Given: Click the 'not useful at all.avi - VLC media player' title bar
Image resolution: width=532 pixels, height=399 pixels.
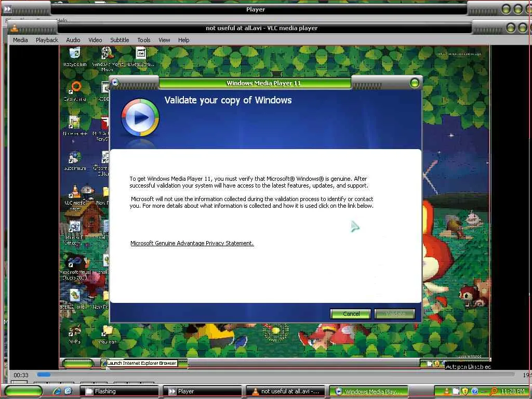Looking at the screenshot, I should tap(262, 28).
